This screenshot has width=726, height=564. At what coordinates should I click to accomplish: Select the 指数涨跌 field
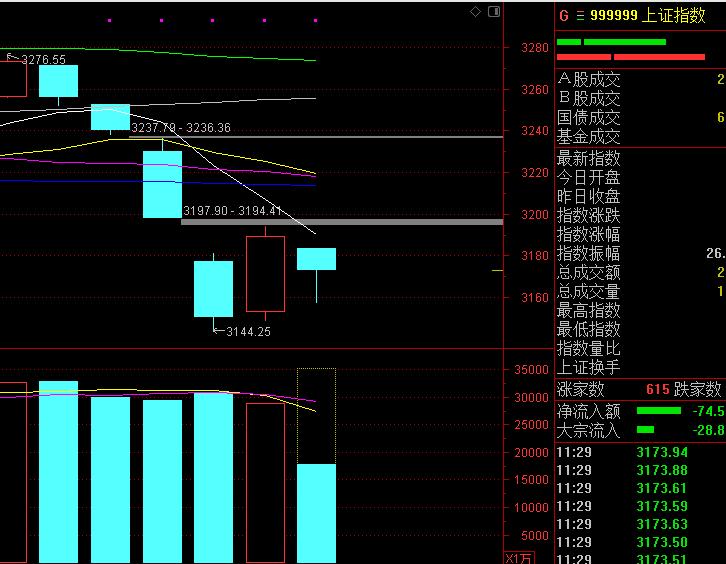tap(640, 215)
